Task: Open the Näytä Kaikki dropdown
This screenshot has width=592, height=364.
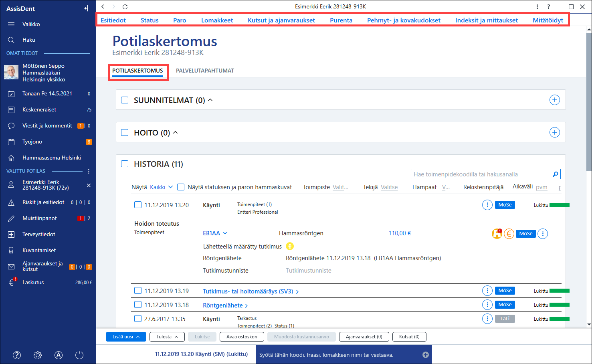Action: [x=162, y=187]
